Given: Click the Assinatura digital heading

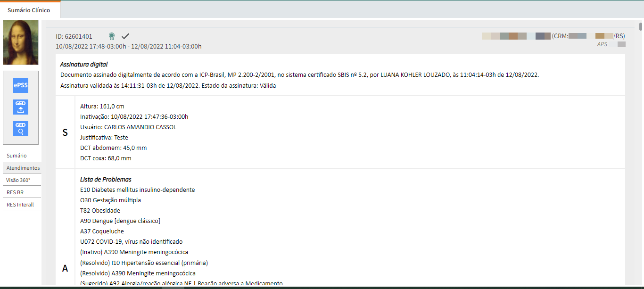Looking at the screenshot, I should [x=84, y=64].
